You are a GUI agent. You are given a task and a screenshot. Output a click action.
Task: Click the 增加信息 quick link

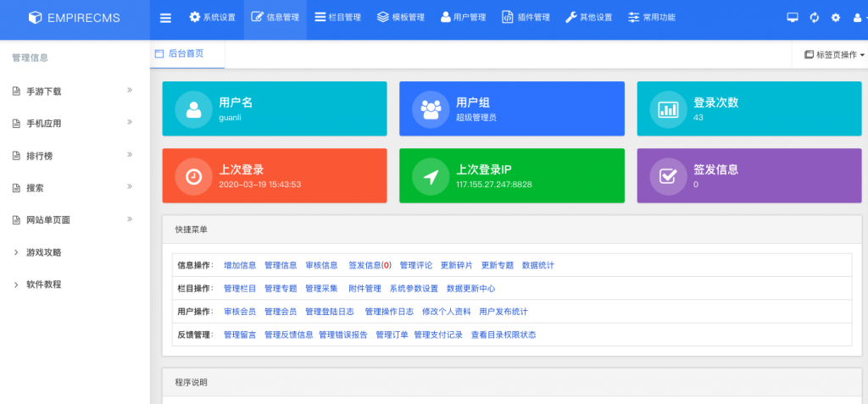(x=240, y=265)
